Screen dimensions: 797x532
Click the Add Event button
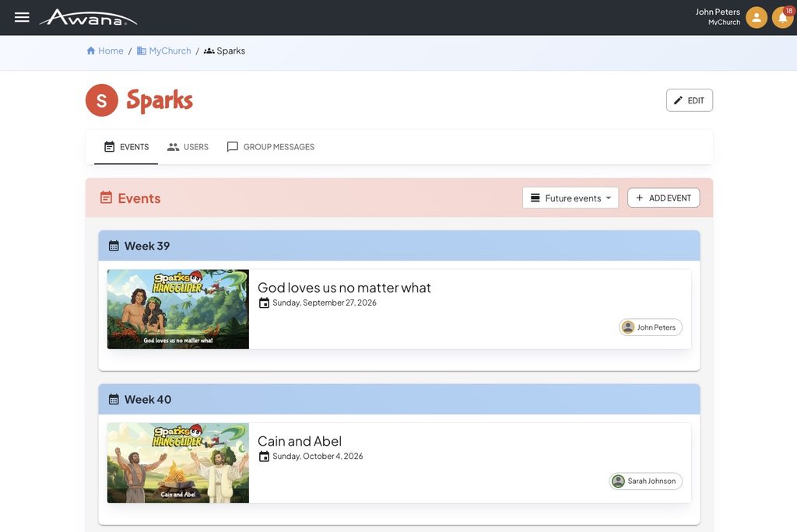tap(663, 198)
